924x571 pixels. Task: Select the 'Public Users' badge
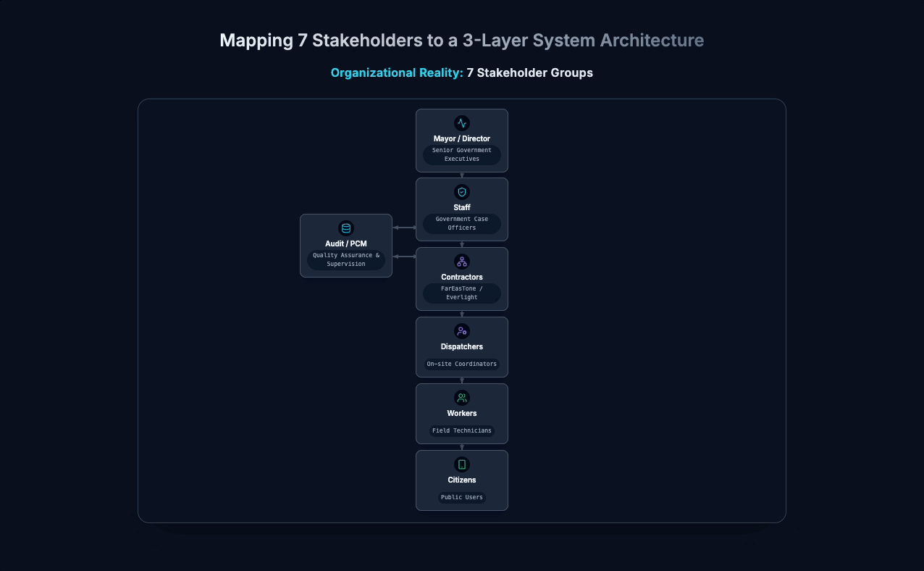coord(462,497)
